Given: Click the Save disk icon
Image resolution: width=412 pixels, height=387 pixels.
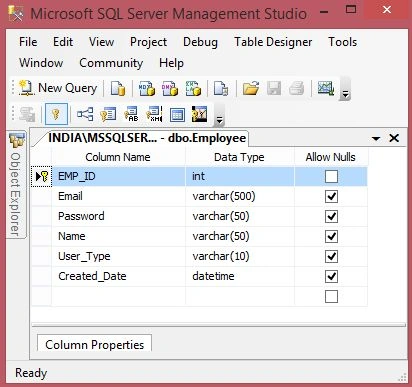Looking at the screenshot, I should pos(274,88).
